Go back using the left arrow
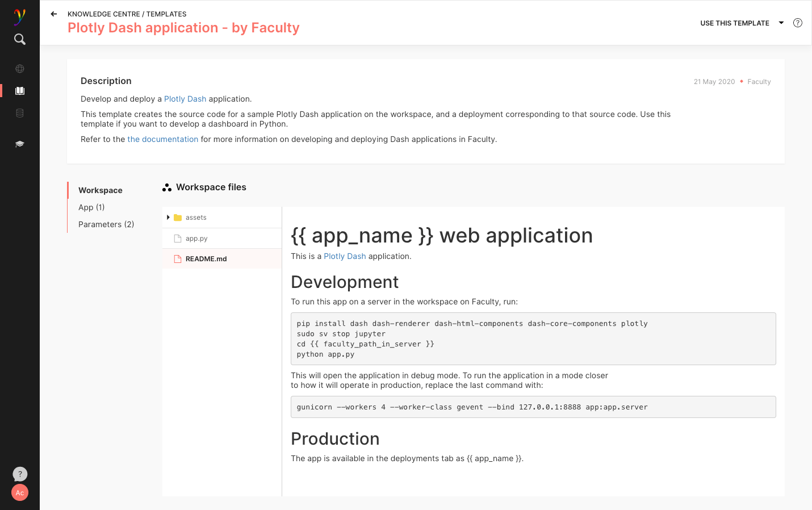This screenshot has height=510, width=812. (x=54, y=14)
